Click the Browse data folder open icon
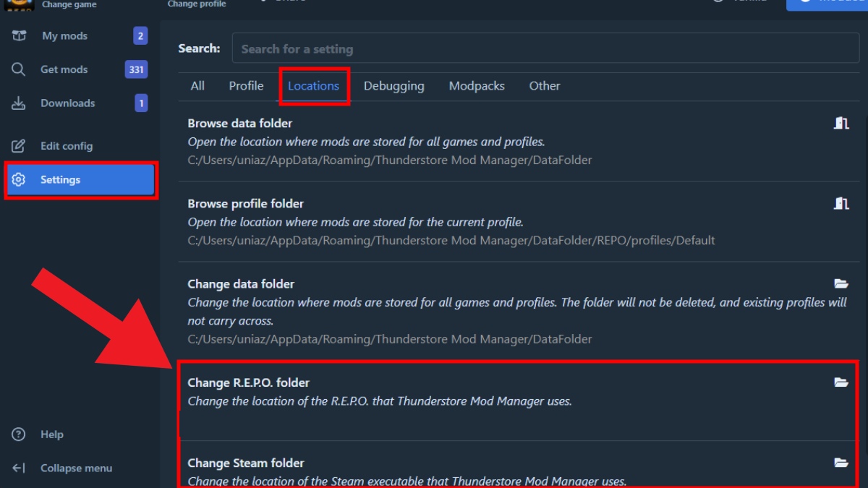868x488 pixels. [841, 123]
